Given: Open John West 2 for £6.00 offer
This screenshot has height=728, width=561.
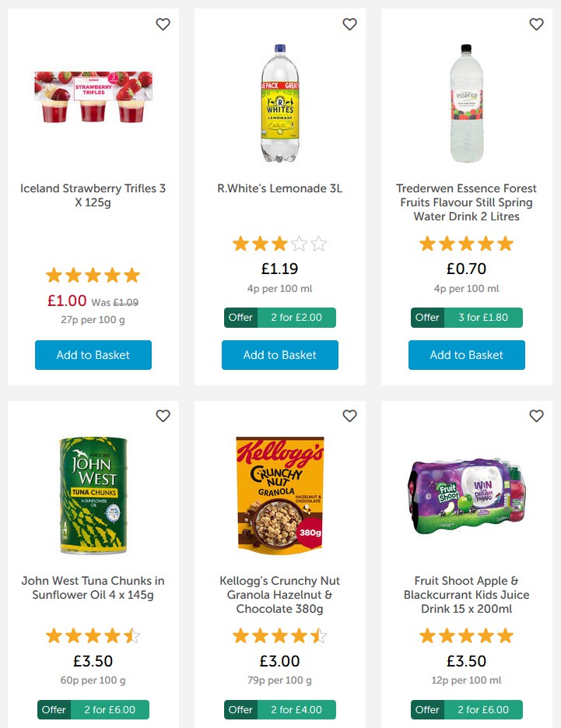Looking at the screenshot, I should click(93, 710).
